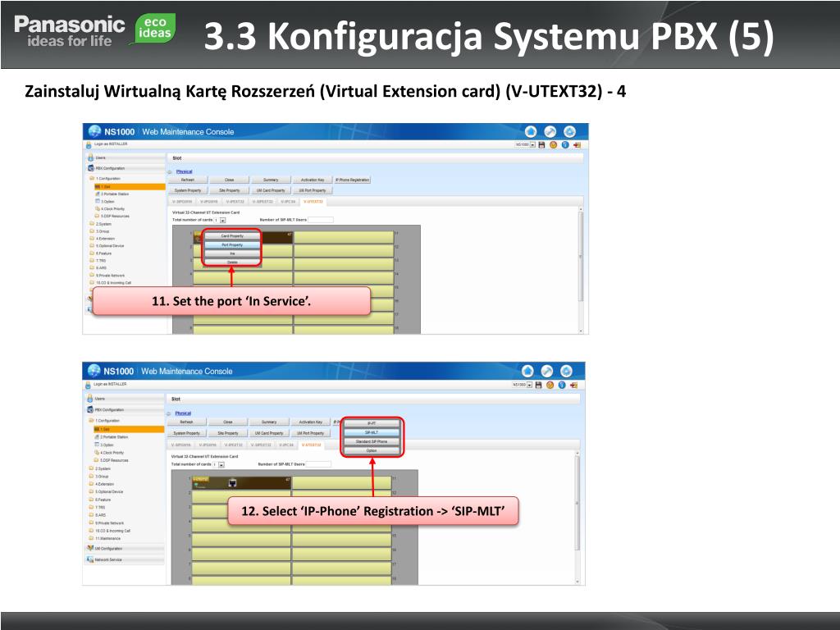
Task: Click UM Port Property button in step 12 console
Action: 311,433
